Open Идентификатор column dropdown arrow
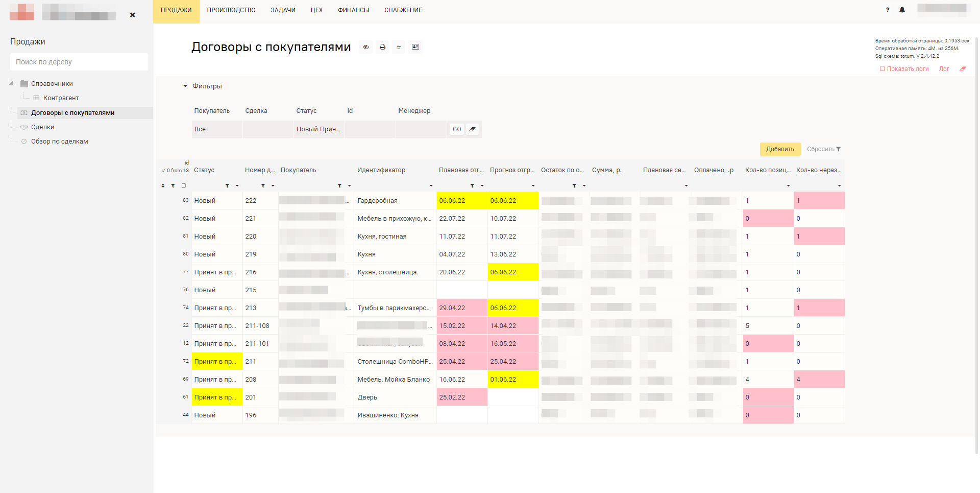Screen dimensions: 980x493 pos(431,186)
